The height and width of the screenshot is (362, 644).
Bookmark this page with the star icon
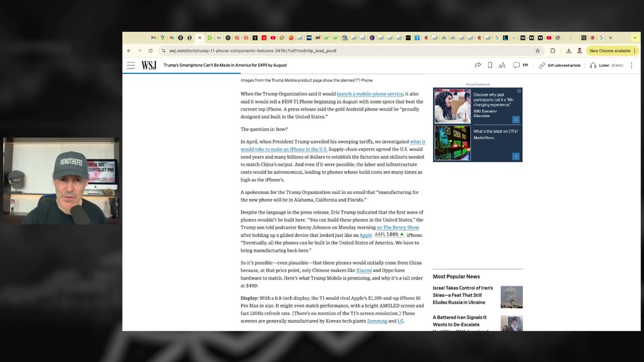coord(537,51)
